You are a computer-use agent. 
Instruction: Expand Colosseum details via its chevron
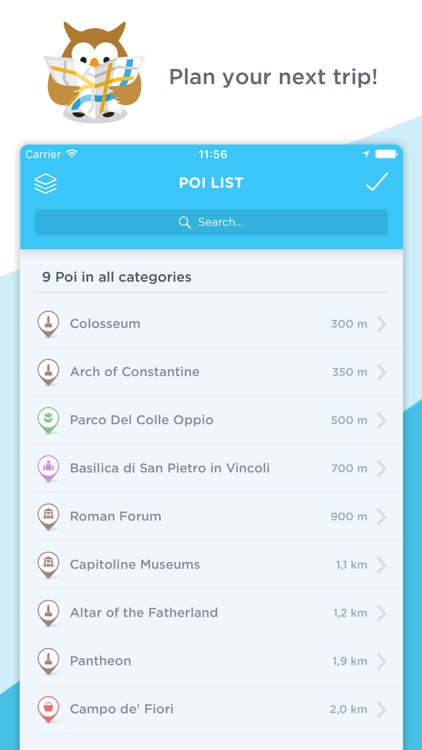tap(381, 324)
